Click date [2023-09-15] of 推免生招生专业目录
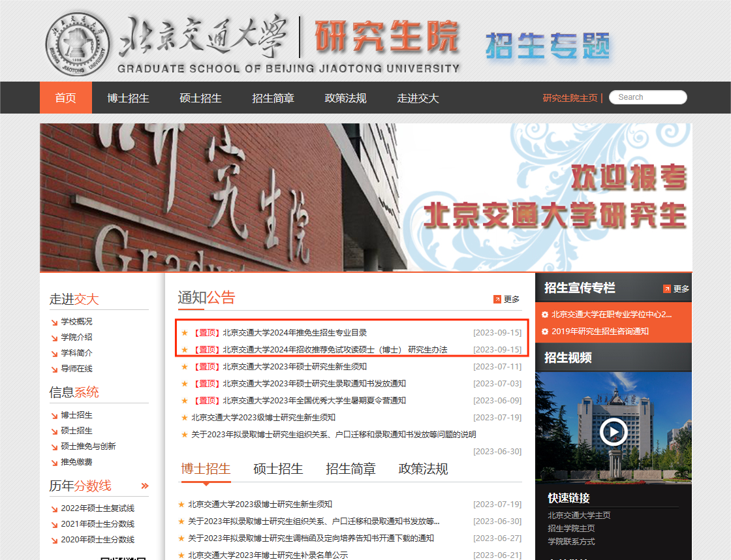 tap(497, 332)
